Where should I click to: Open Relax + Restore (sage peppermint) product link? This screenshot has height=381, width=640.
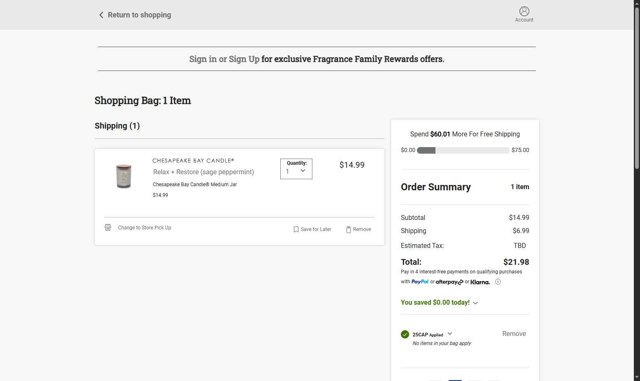[x=203, y=172]
